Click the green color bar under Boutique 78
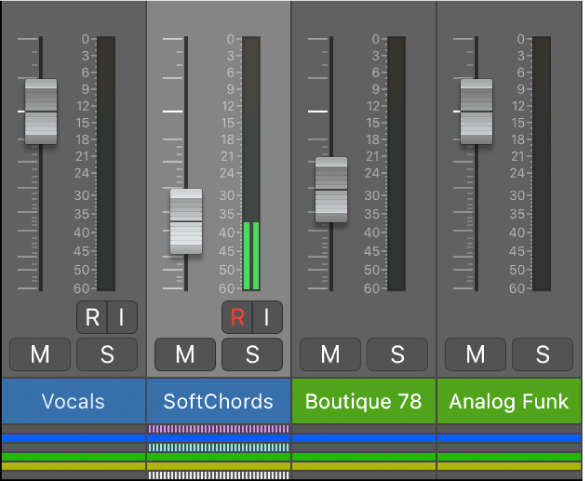The width and height of the screenshot is (585, 481). [364, 457]
